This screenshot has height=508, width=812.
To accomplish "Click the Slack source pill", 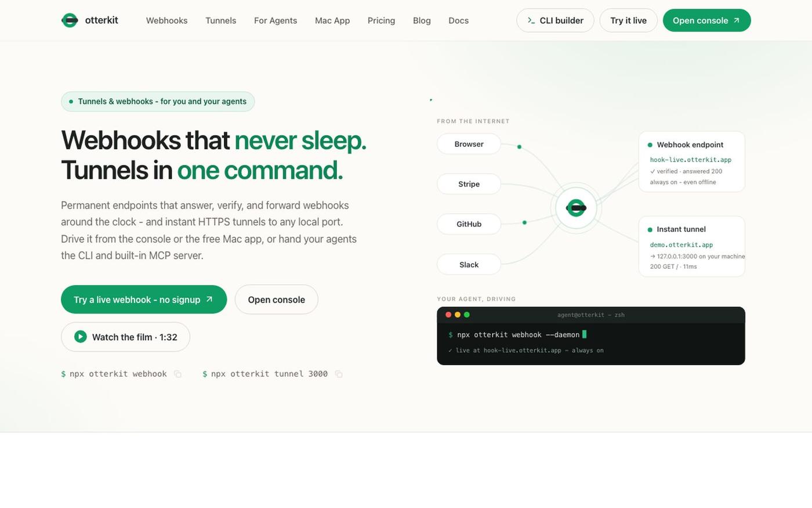I will (x=469, y=265).
